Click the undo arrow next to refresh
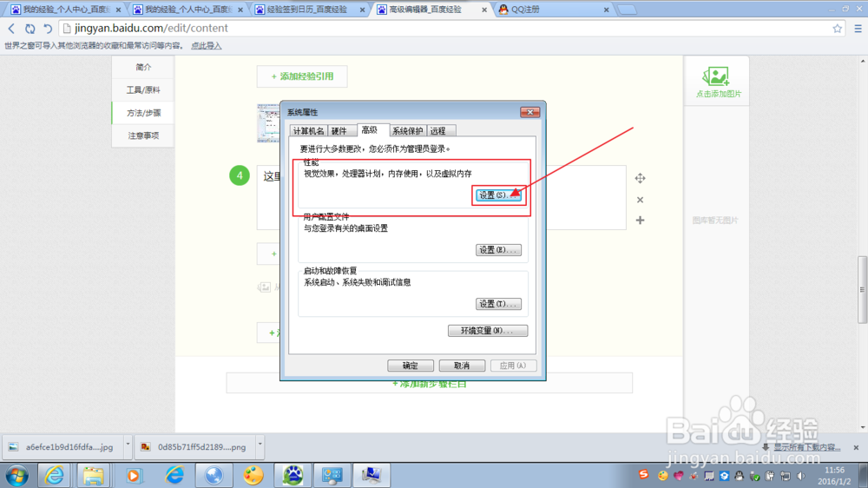This screenshot has width=868, height=488. point(48,29)
